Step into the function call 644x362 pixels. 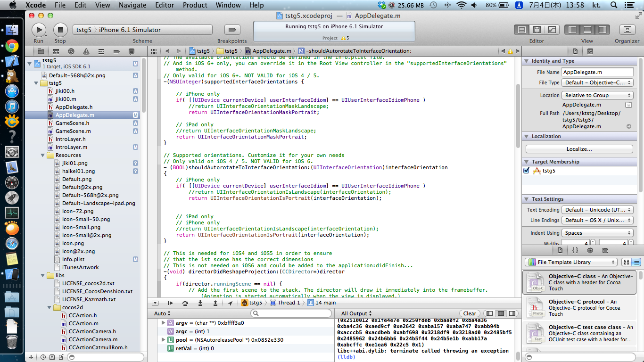pyautogui.click(x=200, y=303)
